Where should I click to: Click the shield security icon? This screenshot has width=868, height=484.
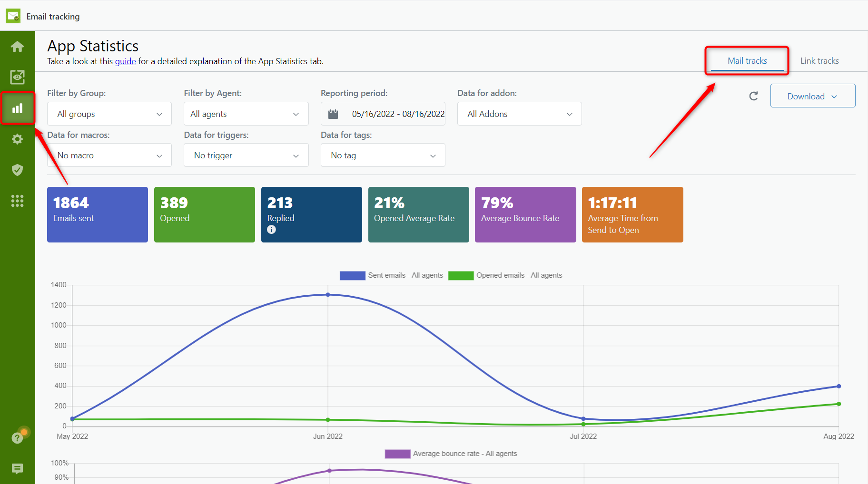(x=17, y=170)
